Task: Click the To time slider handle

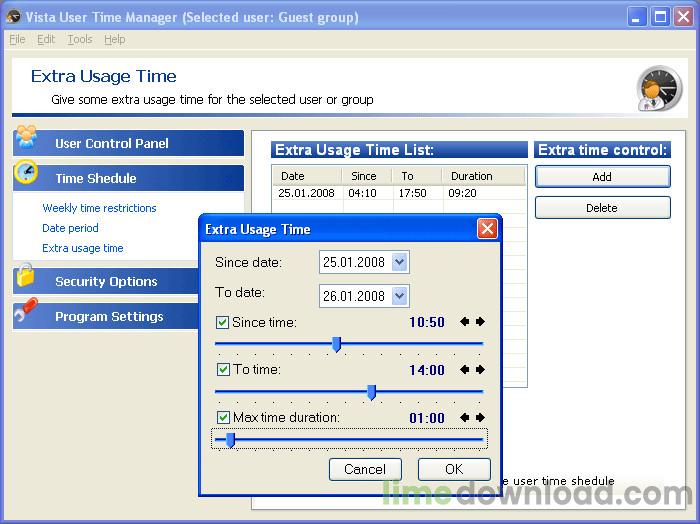Action: tap(371, 392)
